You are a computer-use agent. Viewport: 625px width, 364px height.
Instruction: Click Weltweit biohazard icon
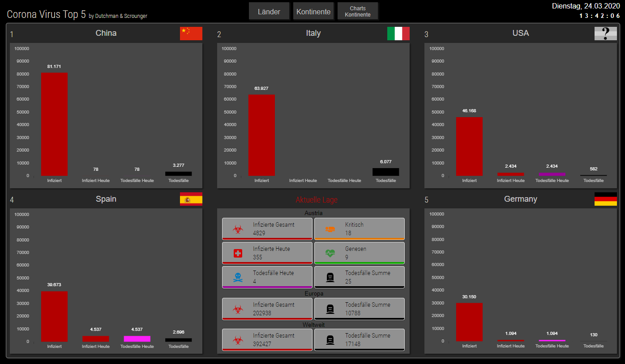[238, 340]
